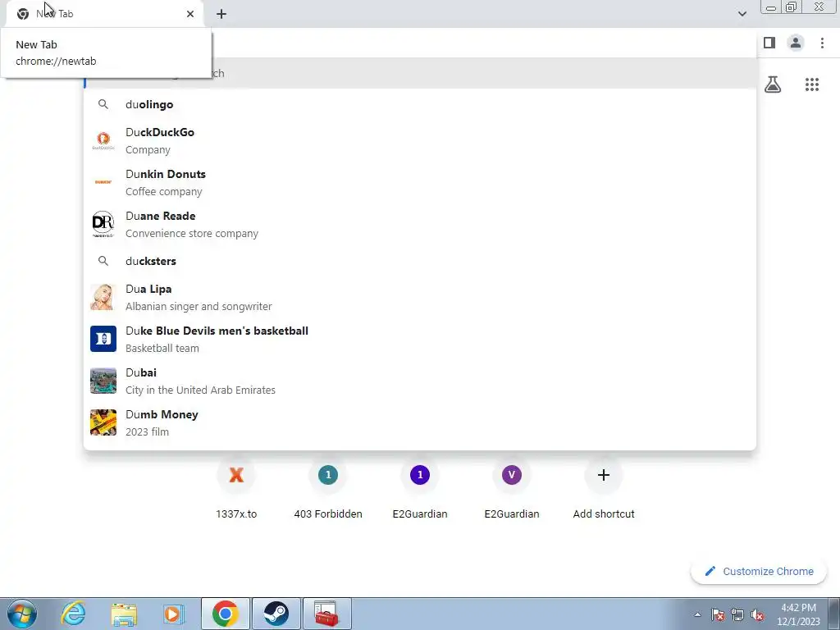
Task: Choose Duke Blue Devils men's basketball suggestion
Action: click(420, 339)
